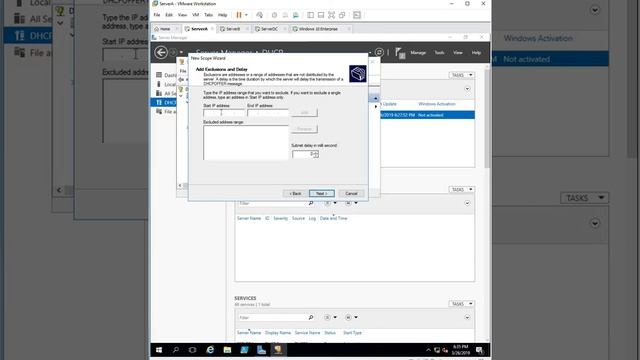
Task: Click the Subnet delay spinner arrows
Action: (x=316, y=154)
